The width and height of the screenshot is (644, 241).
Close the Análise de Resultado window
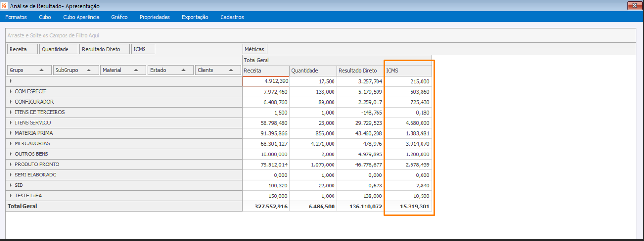tap(635, 6)
